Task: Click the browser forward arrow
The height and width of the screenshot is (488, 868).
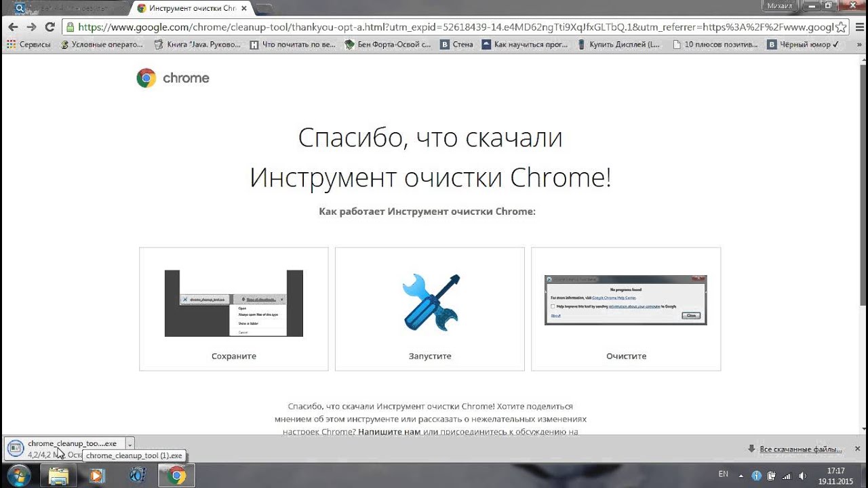Action: pyautogui.click(x=31, y=27)
